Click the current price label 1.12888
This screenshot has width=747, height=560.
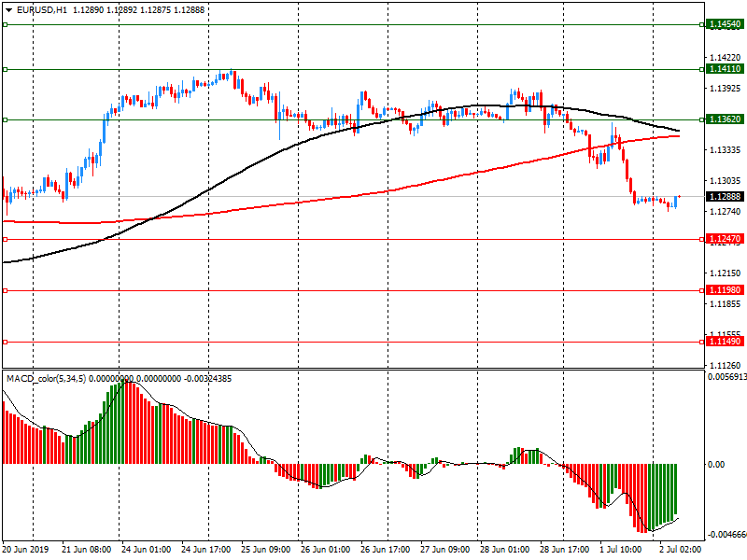click(x=726, y=197)
